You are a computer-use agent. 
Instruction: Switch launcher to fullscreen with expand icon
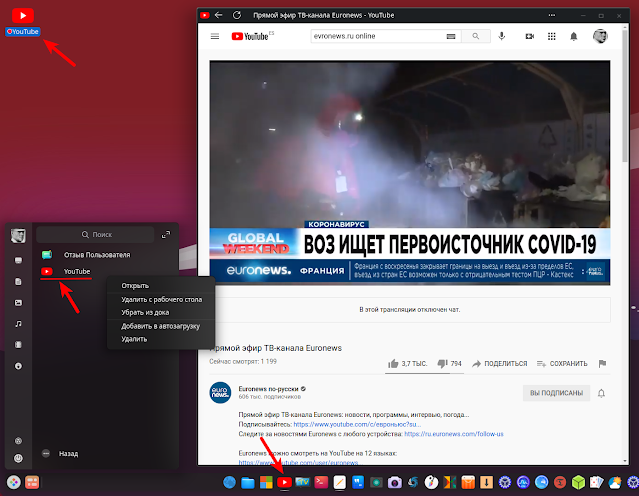[166, 235]
